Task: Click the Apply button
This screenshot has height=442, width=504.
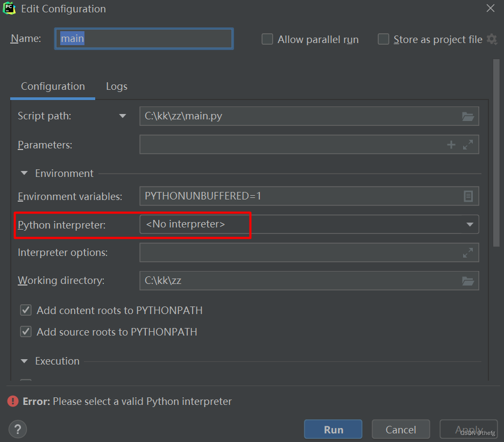Action: [x=468, y=429]
